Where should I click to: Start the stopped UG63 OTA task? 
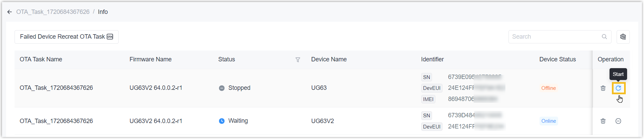click(x=618, y=88)
